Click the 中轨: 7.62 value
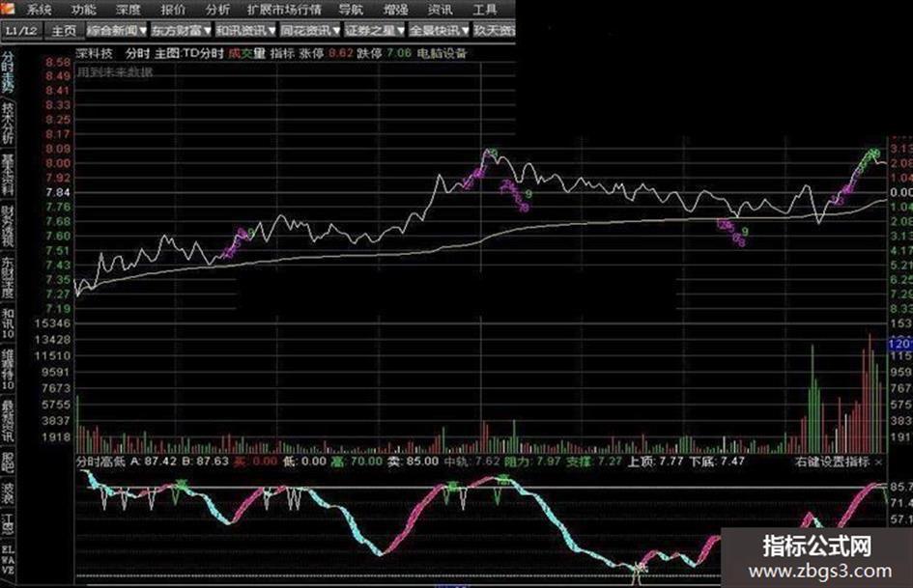 (471, 462)
